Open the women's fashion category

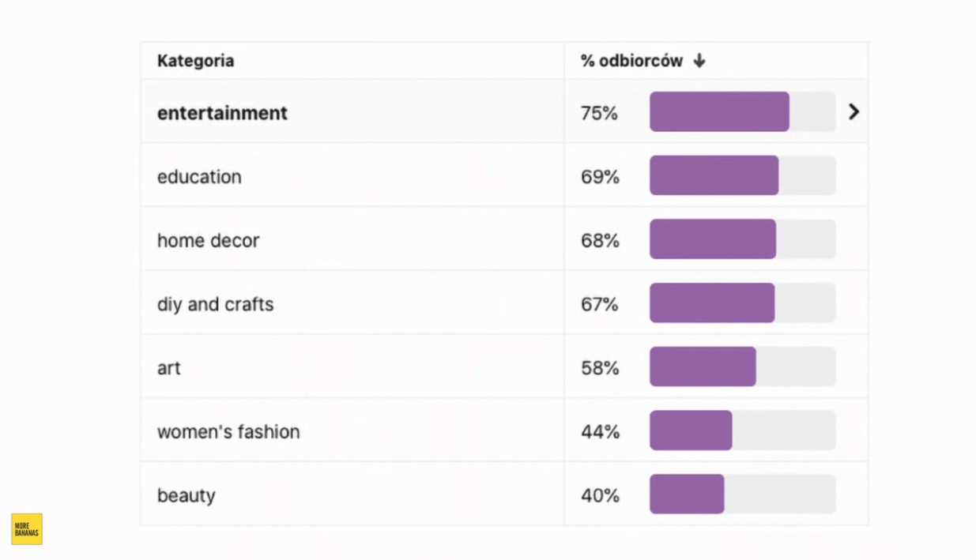228,432
